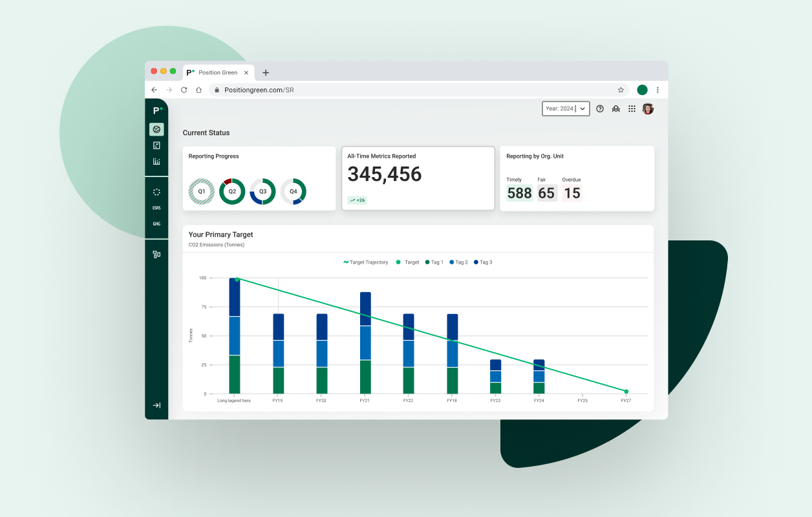Screen dimensions: 812x517
Task: Open the browser three-dot menu
Action: point(657,90)
